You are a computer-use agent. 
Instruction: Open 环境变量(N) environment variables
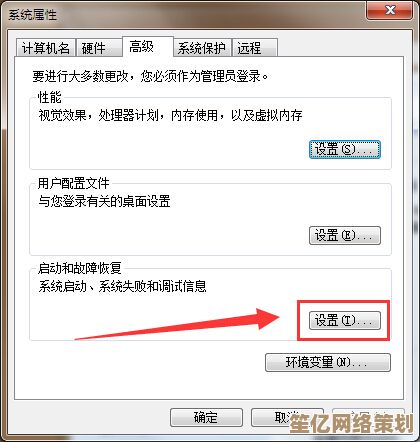point(328,362)
